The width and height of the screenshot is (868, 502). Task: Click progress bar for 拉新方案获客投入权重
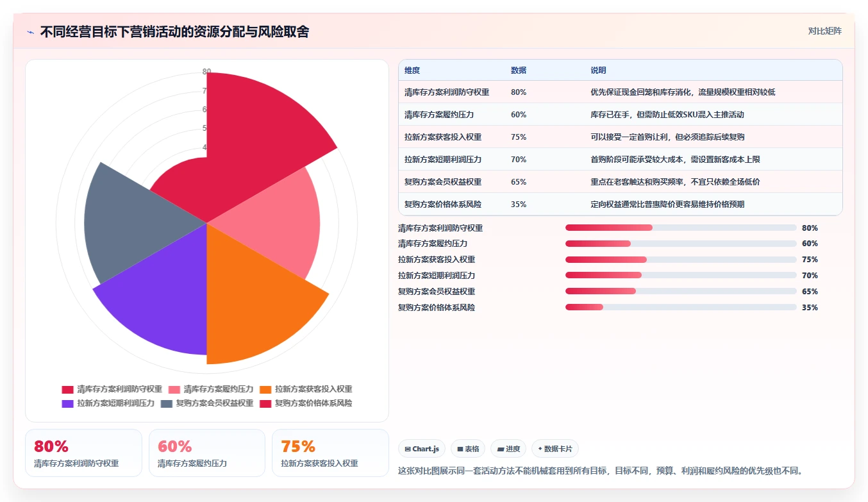tap(681, 260)
